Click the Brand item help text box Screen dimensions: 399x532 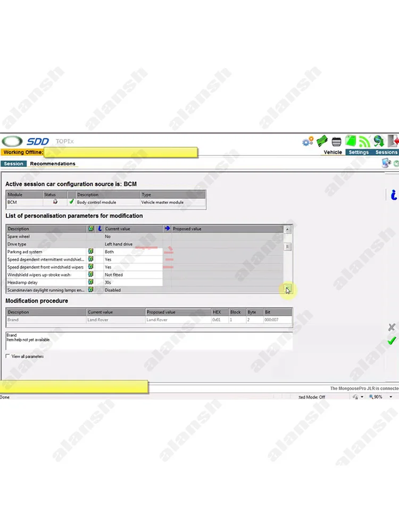[x=149, y=341]
